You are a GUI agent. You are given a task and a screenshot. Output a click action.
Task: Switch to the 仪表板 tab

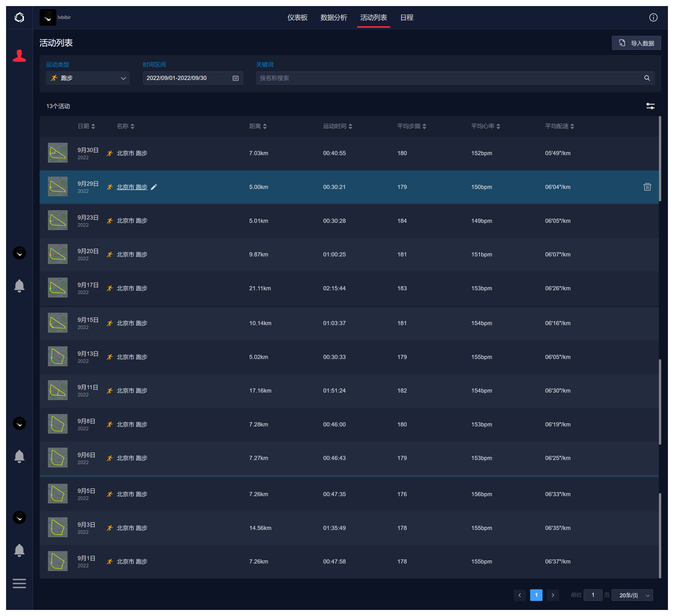297,17
